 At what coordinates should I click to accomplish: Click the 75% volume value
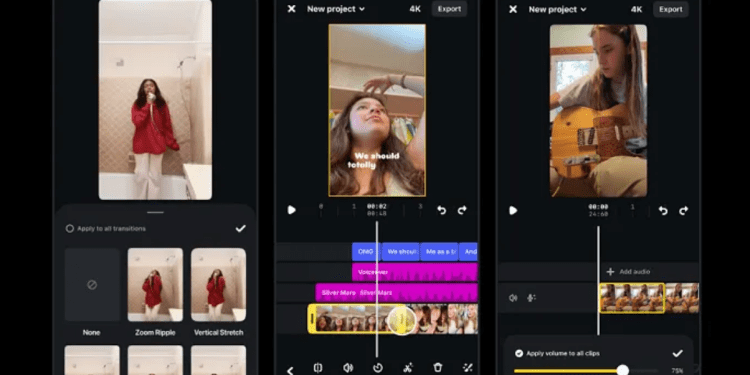[x=677, y=371]
